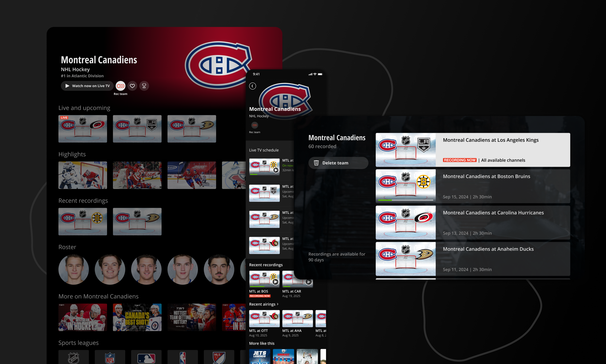Select the second roster player portrait

pyautogui.click(x=110, y=269)
